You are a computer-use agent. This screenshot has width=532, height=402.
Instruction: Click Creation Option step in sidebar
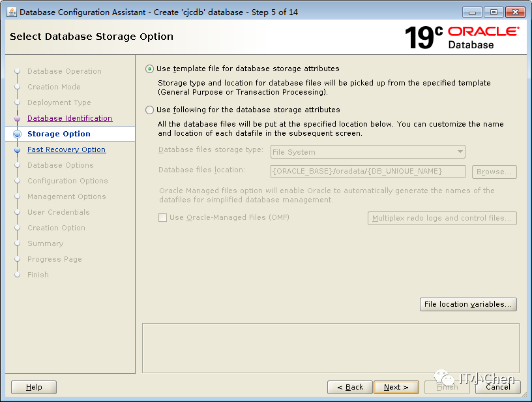tap(56, 228)
